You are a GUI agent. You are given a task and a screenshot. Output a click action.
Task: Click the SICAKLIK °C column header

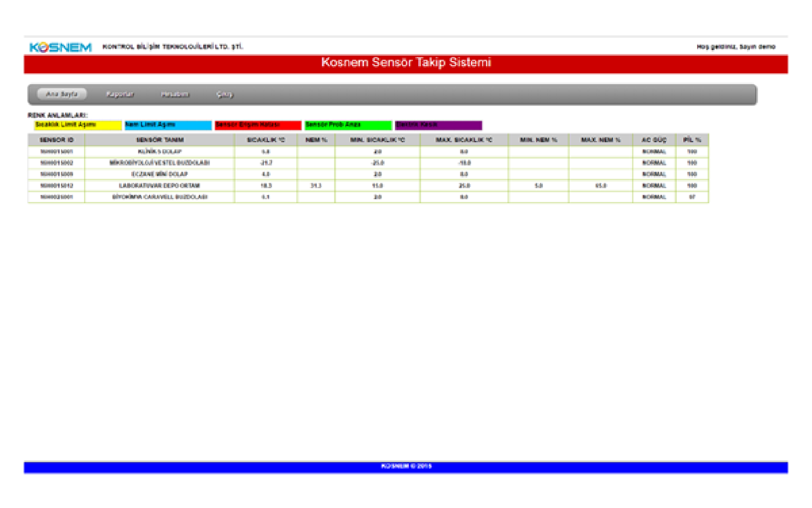tap(266, 140)
